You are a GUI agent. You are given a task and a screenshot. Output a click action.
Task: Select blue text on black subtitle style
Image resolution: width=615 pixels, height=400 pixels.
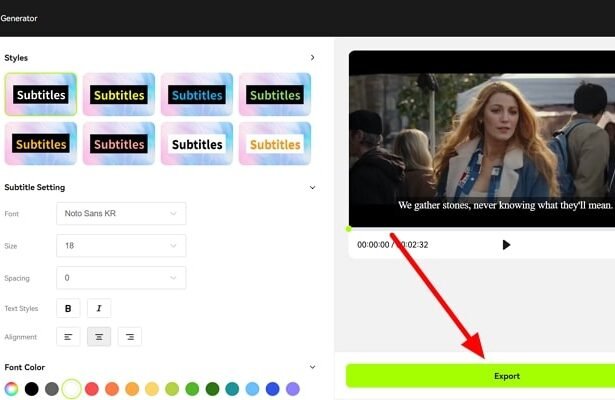197,95
